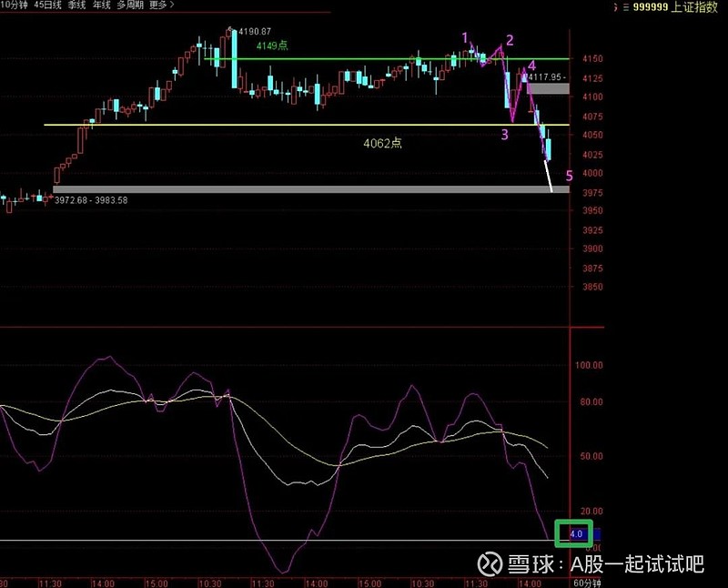This screenshot has width=728, height=588.
Task: Click the 50.00 indicator axis label
Action: [591, 457]
